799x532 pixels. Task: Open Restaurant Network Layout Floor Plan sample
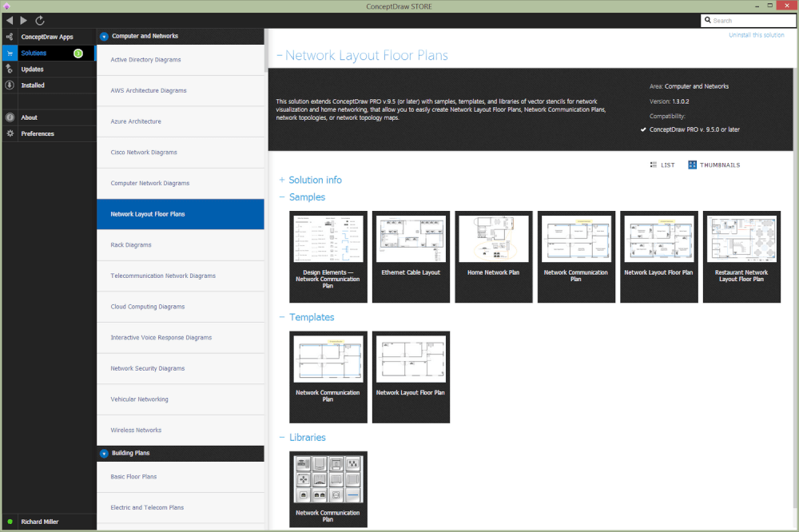point(741,257)
